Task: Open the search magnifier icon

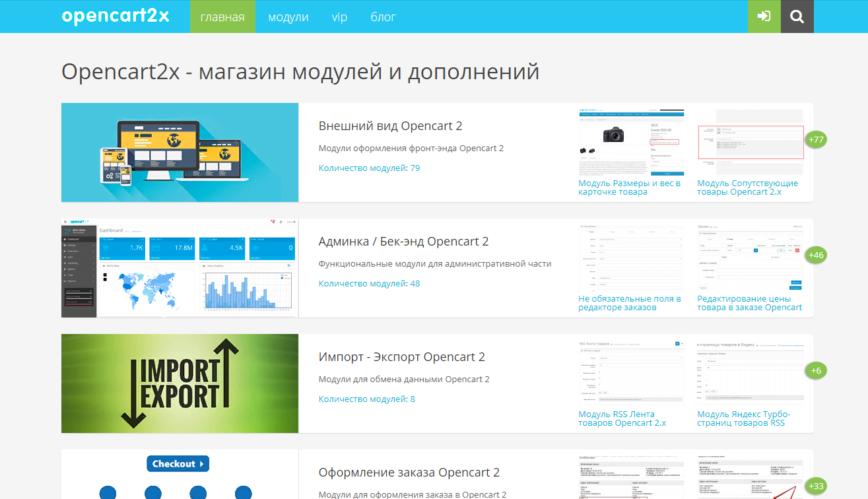Action: [x=797, y=17]
